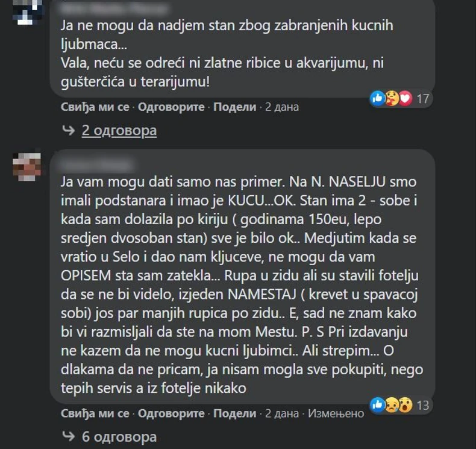Expand the '2 одговора' replies thread
476x449 pixels.
pos(119,130)
